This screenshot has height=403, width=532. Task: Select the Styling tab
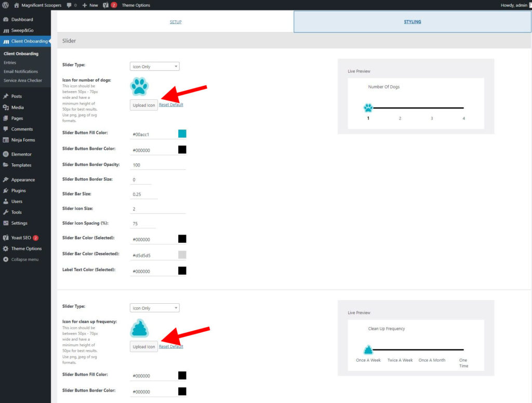(413, 22)
